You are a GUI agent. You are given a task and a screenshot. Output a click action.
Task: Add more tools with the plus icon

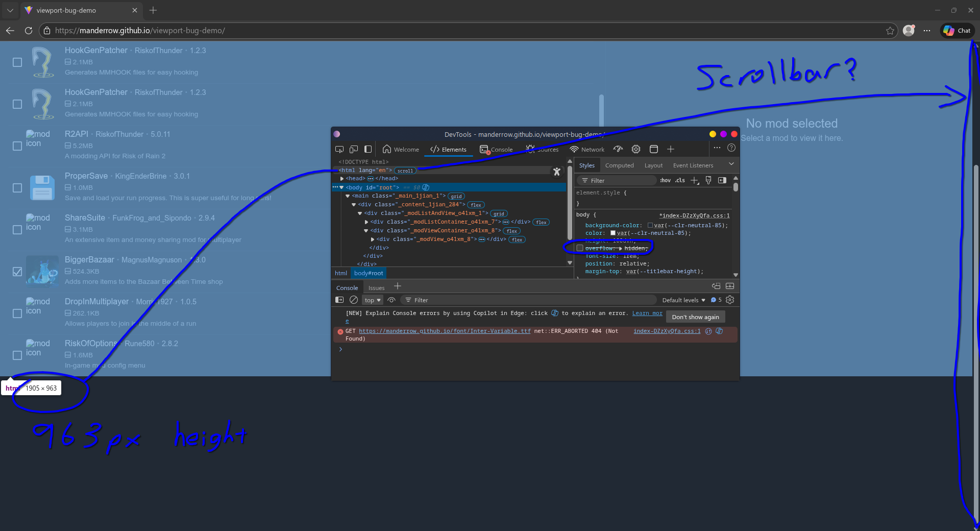click(x=671, y=149)
